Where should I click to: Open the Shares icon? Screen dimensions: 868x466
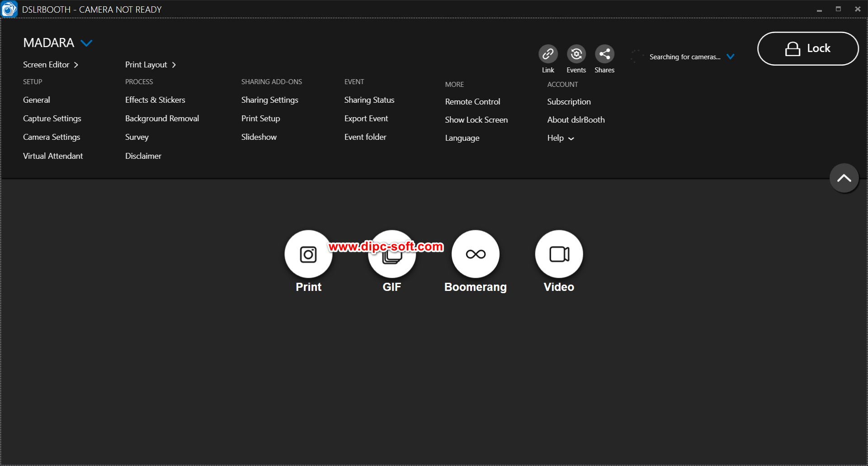point(604,54)
